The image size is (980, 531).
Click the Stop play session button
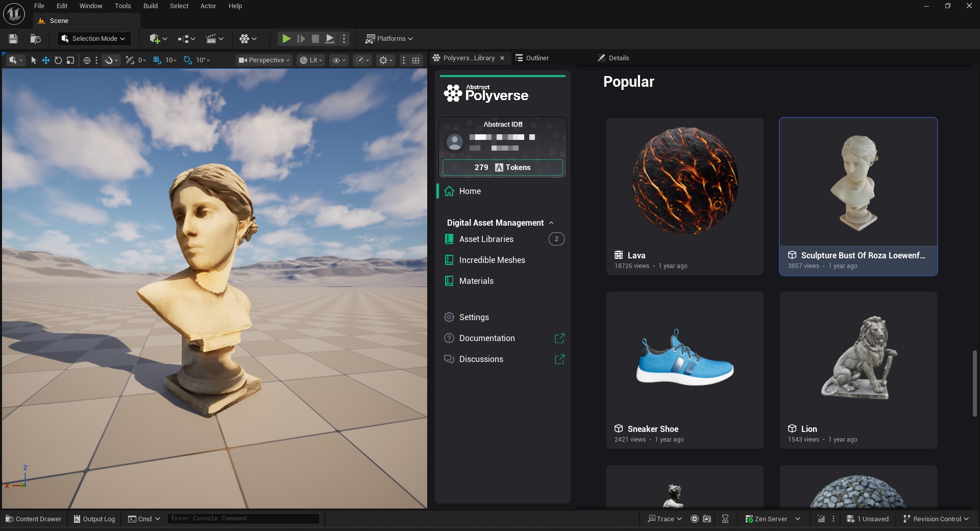point(315,39)
